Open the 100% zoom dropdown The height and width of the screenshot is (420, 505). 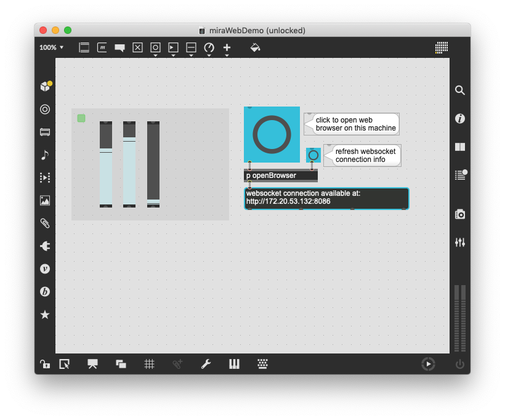point(52,47)
